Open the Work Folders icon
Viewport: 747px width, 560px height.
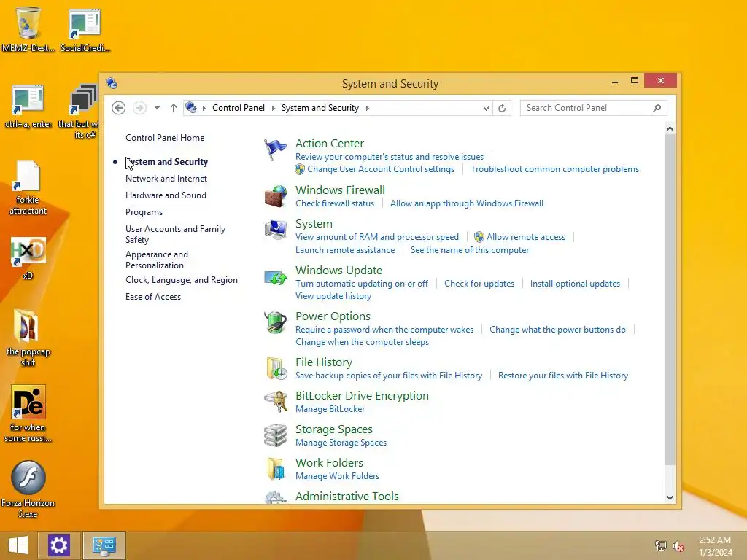click(x=276, y=469)
